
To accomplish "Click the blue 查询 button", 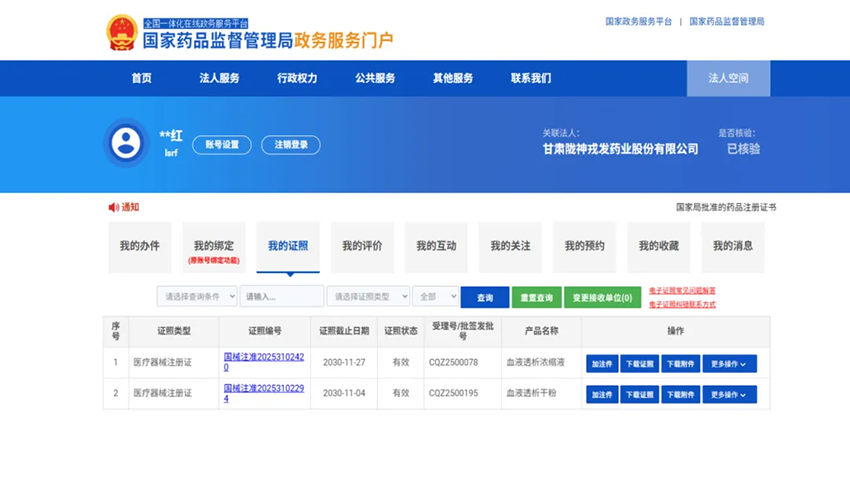I will click(485, 298).
